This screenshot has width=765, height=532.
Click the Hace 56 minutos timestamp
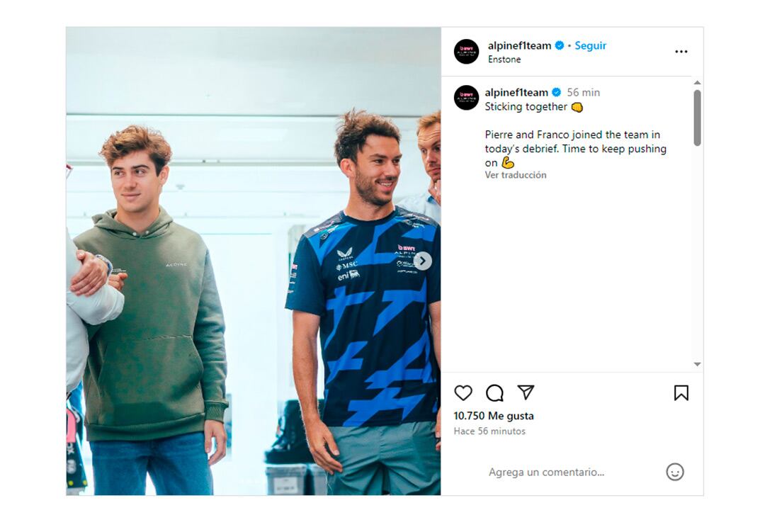pyautogui.click(x=489, y=431)
